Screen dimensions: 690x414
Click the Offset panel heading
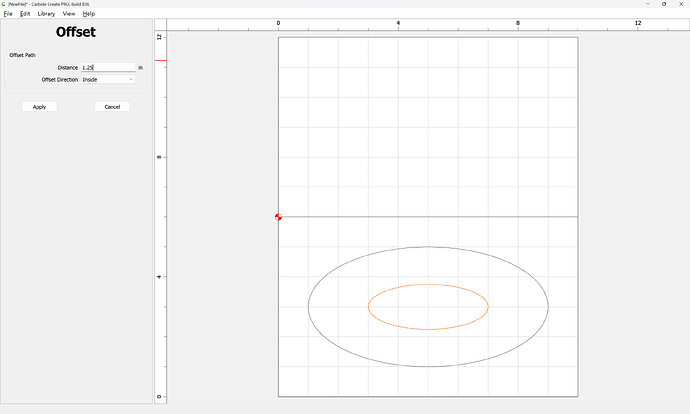click(x=76, y=33)
